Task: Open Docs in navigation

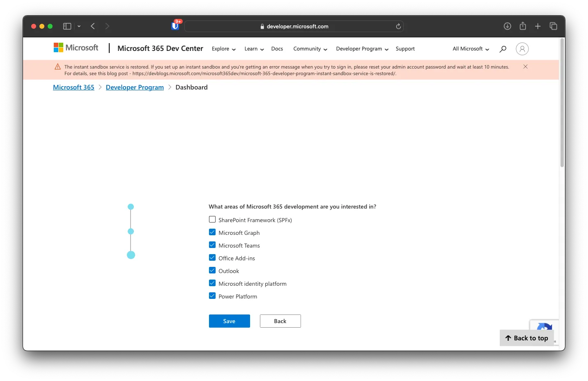Action: (277, 49)
